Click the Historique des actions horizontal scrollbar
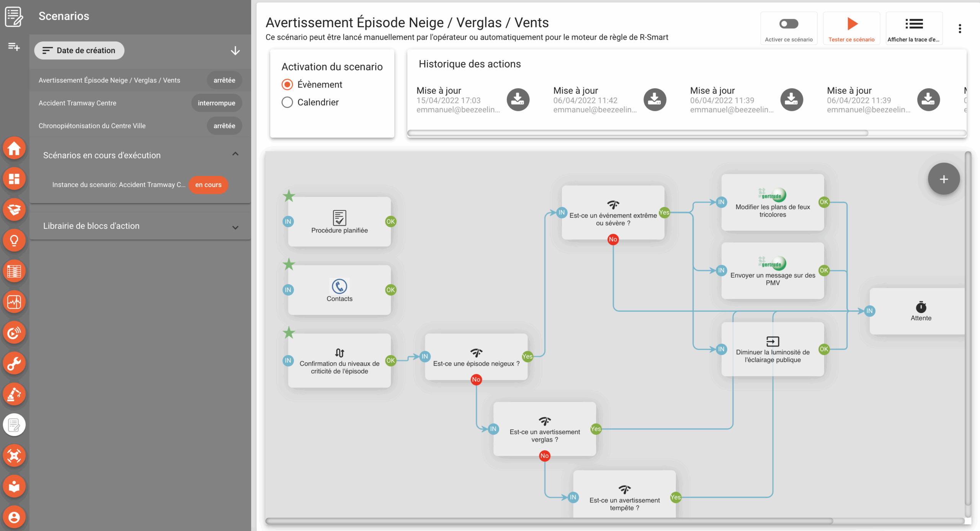Image resolution: width=980 pixels, height=531 pixels. (x=638, y=133)
